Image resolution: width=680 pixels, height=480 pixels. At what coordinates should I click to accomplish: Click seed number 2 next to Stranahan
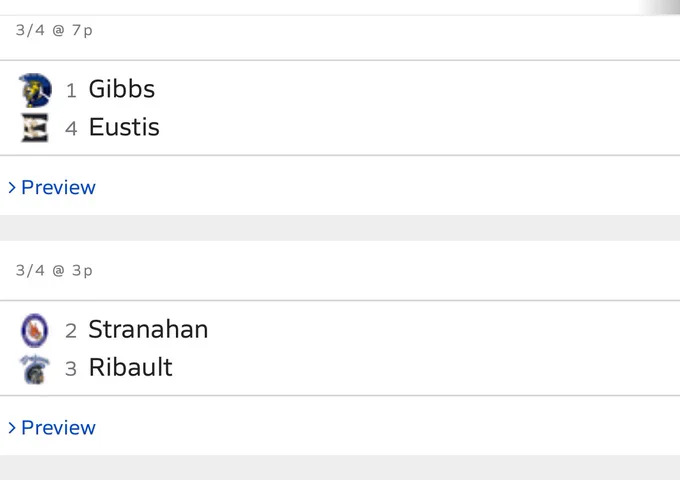pos(71,331)
